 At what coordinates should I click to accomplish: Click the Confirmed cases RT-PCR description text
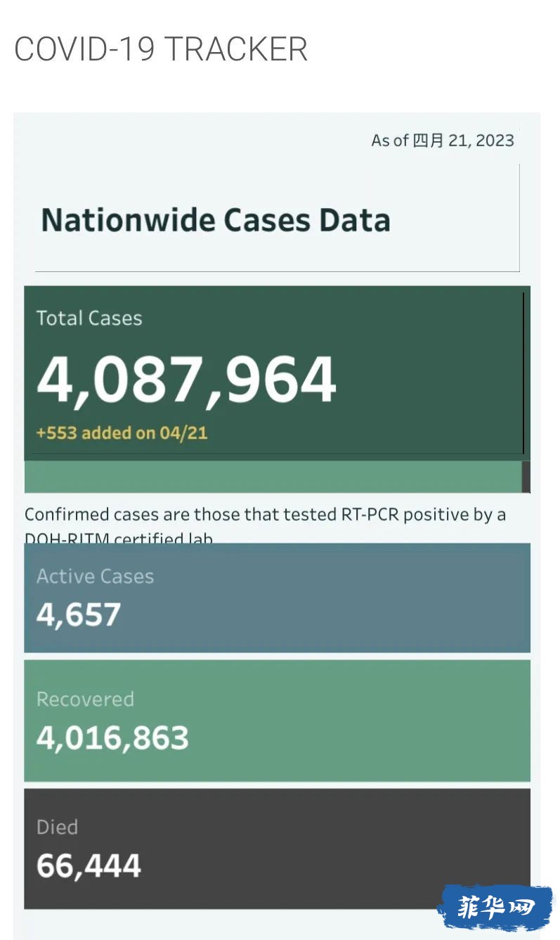point(265,524)
